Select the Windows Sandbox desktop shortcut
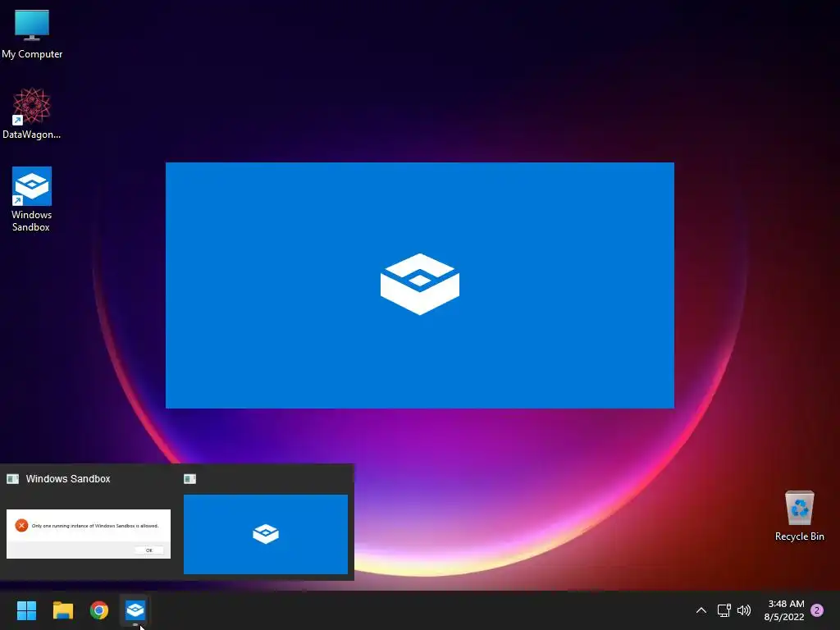This screenshot has height=630, width=840. [32, 199]
